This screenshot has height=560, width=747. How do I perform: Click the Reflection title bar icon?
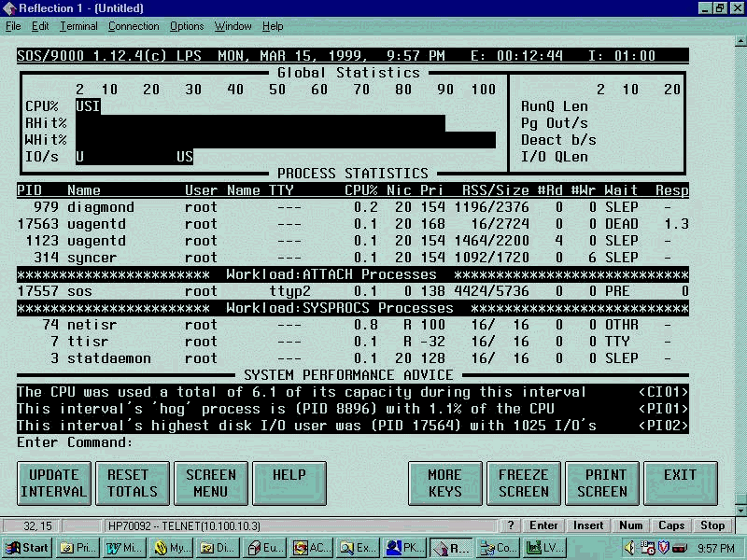10,8
